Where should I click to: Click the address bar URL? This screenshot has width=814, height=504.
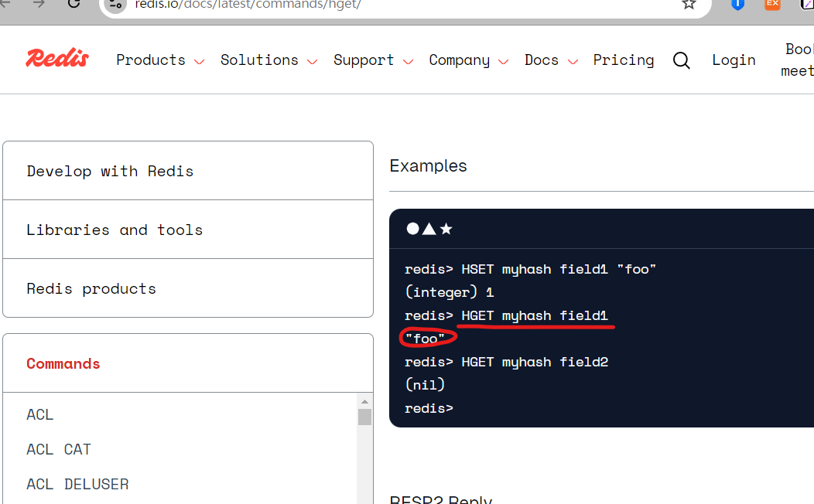[248, 4]
